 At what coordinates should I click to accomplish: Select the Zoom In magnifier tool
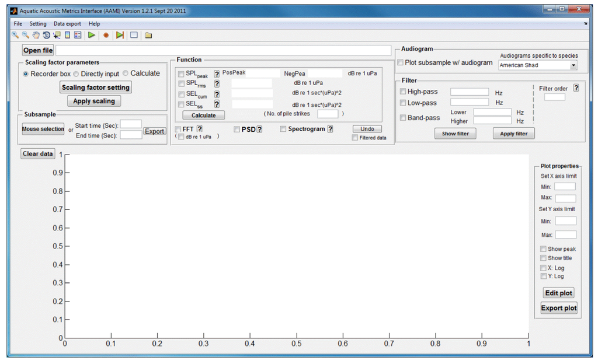15,35
